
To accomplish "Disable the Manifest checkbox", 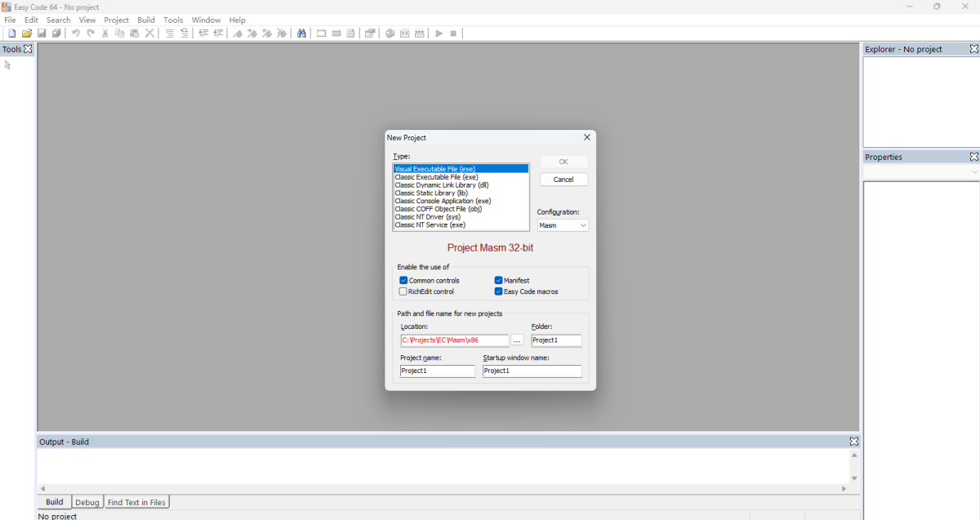I will coord(499,281).
